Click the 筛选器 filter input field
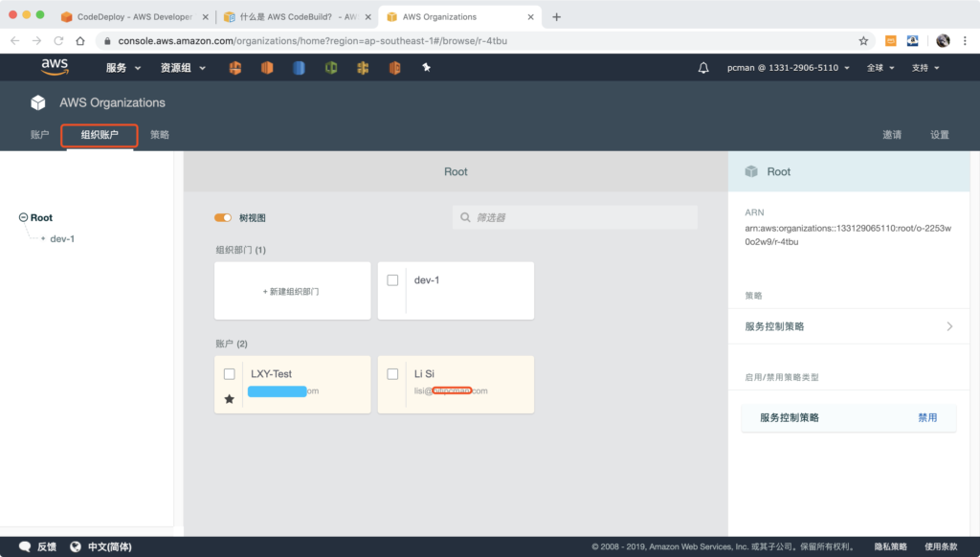Image resolution: width=980 pixels, height=557 pixels. click(575, 217)
